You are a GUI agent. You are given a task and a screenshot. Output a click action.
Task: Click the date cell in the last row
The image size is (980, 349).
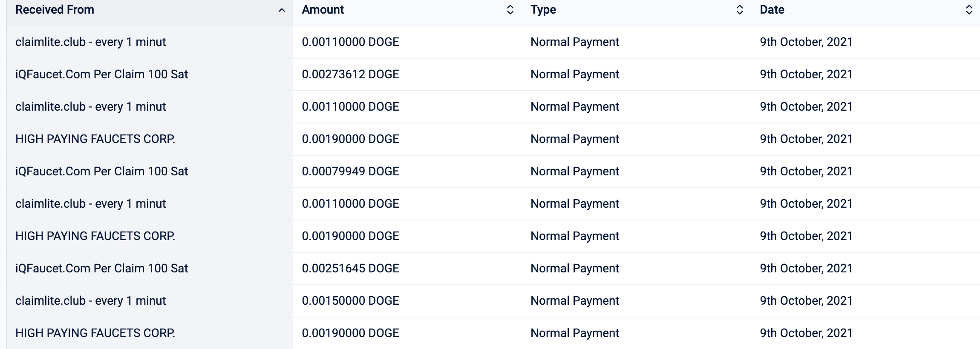coord(806,333)
